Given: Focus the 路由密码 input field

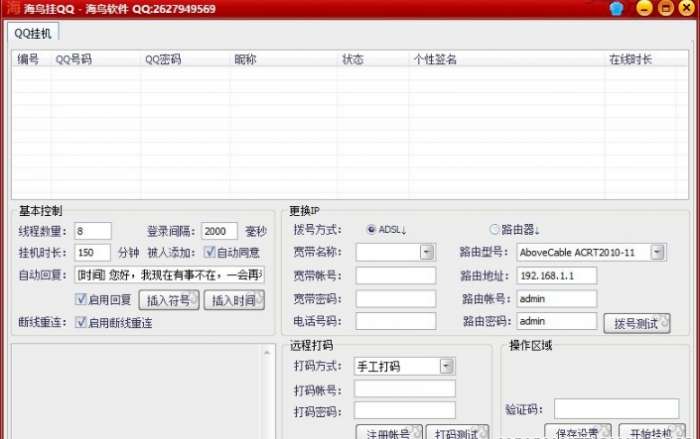Looking at the screenshot, I should coord(557,321).
